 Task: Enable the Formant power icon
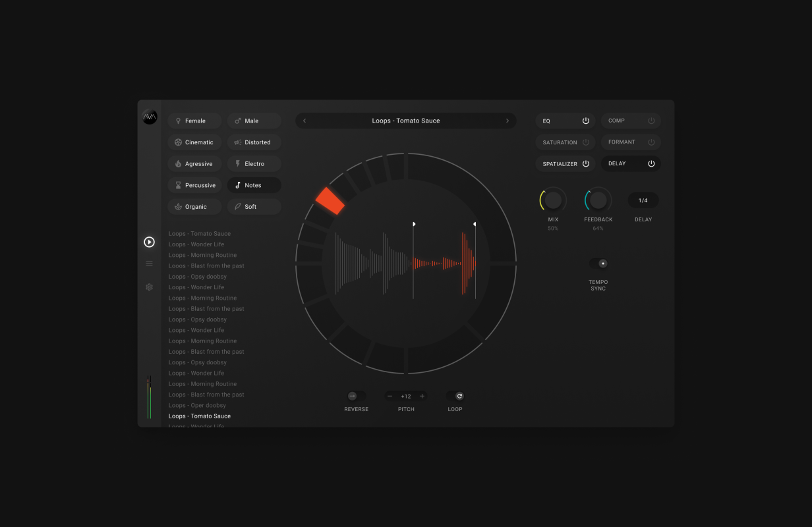pos(651,142)
